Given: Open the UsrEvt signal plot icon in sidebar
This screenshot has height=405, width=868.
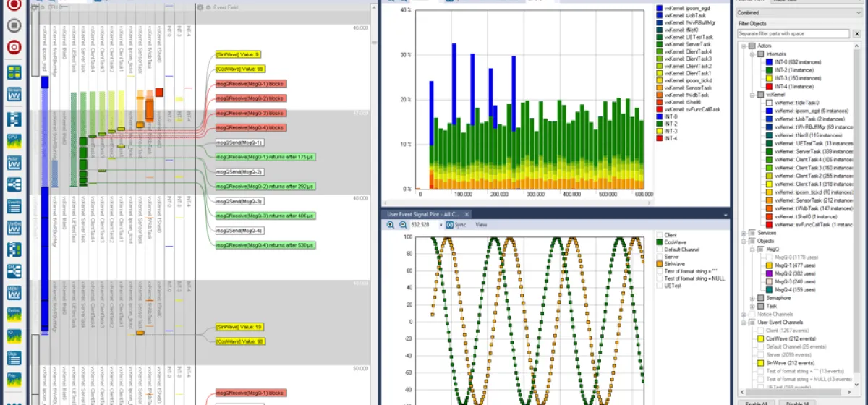Looking at the screenshot, I should click(14, 229).
